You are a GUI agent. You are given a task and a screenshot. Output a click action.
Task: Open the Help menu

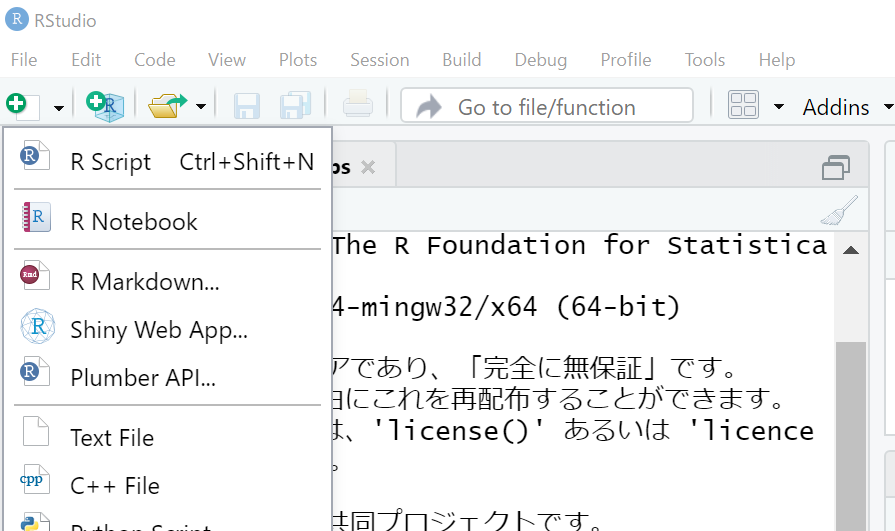pyautogui.click(x=777, y=60)
